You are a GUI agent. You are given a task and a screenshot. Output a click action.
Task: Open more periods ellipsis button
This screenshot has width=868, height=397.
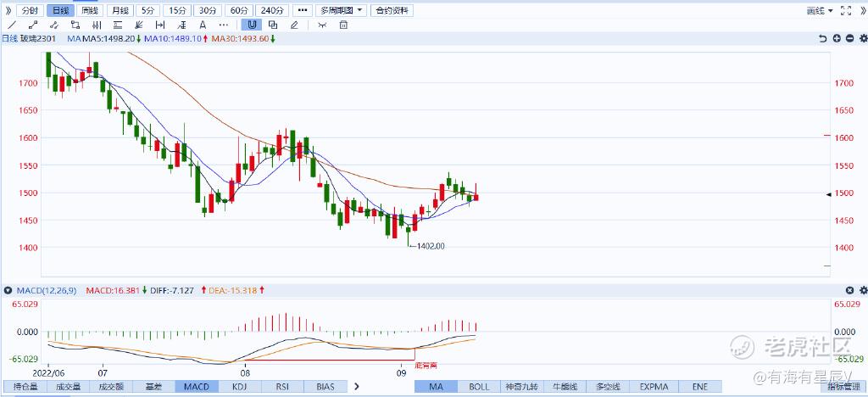tap(302, 10)
